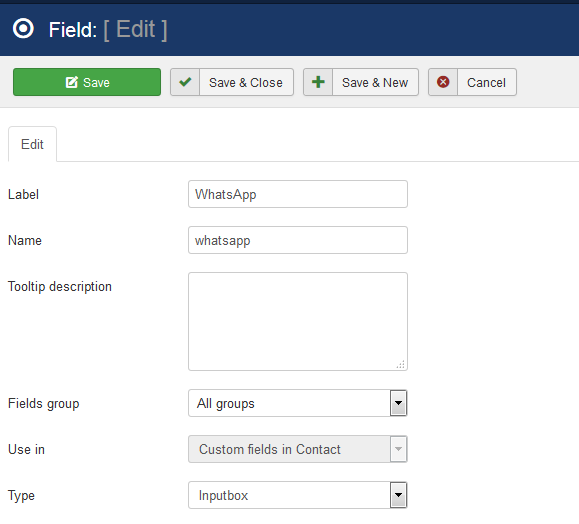This screenshot has height=524, width=579.
Task: Grab the textarea resize handle corner
Action: [x=401, y=364]
